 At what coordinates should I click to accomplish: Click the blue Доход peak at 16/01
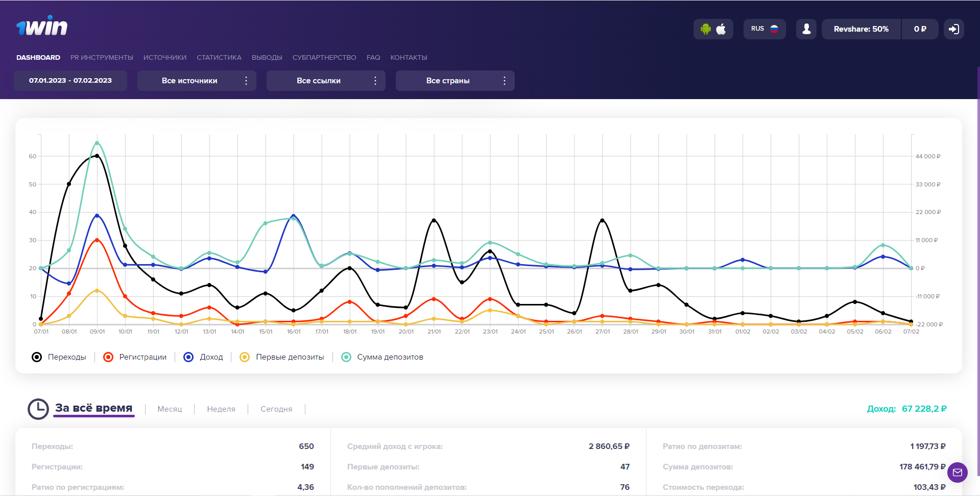[x=293, y=216]
